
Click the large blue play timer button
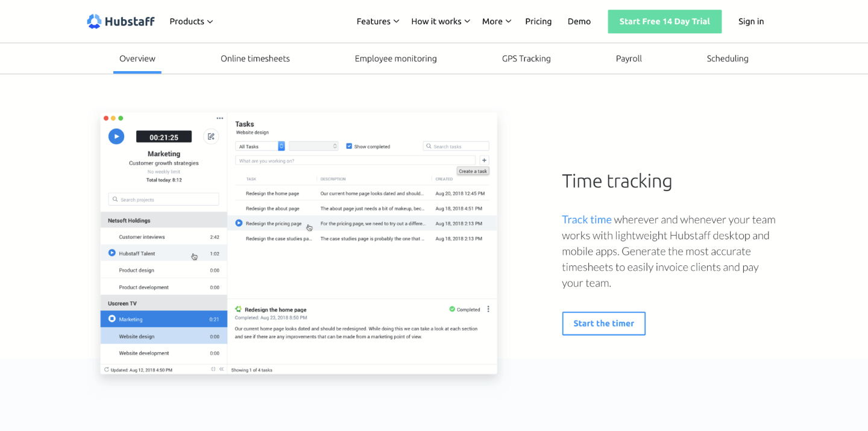(x=116, y=136)
